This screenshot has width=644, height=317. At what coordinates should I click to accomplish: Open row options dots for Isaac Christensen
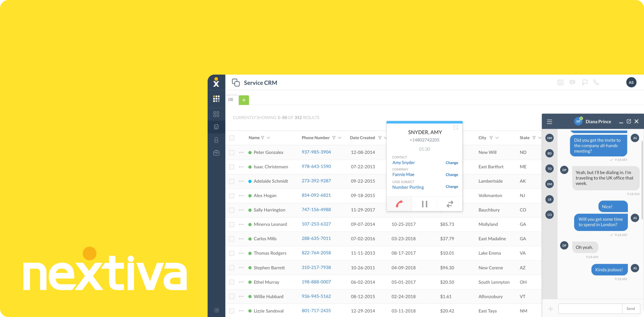tap(241, 167)
